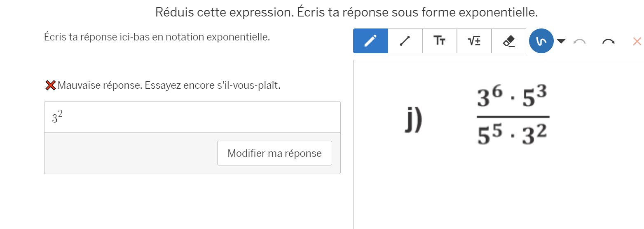Redo the drawing action
Screen dimensions: 644x229
[x=608, y=41]
